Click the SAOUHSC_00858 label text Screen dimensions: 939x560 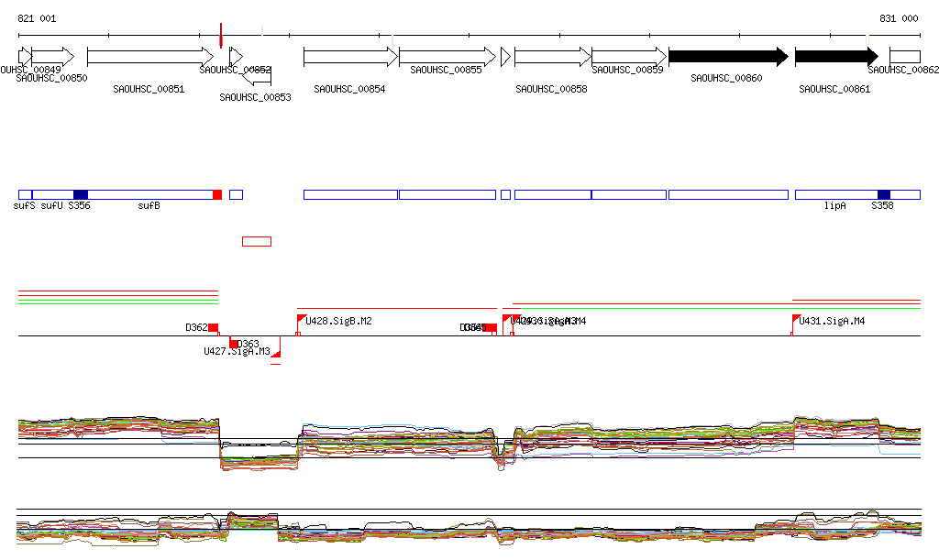pyautogui.click(x=551, y=89)
